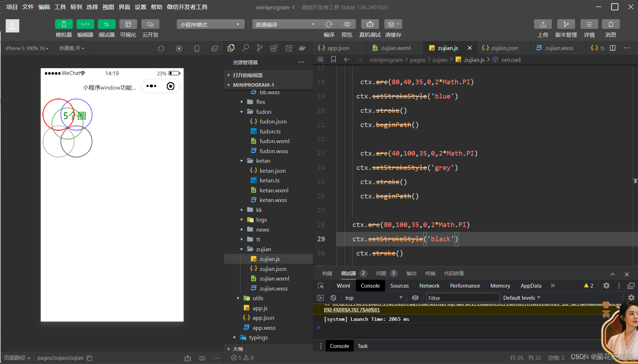Toggle the console eye live-expression icon
The image size is (638, 364).
click(x=415, y=298)
